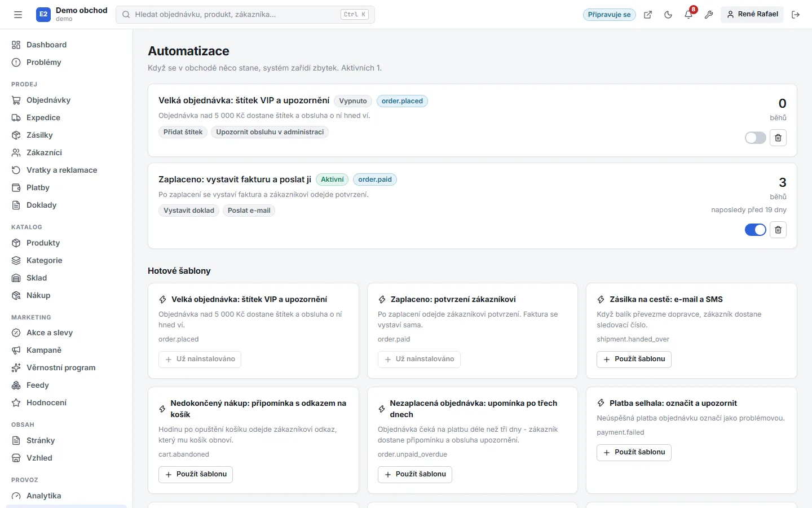Focus the search field for orders and products
812x508 pixels.
point(245,15)
